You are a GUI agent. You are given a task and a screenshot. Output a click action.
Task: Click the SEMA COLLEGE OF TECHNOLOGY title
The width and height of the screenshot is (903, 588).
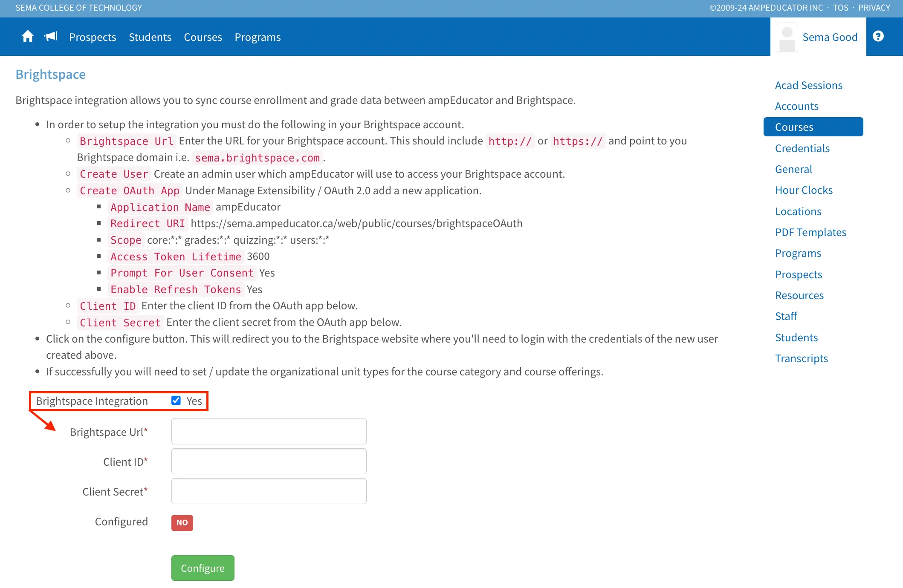point(79,8)
